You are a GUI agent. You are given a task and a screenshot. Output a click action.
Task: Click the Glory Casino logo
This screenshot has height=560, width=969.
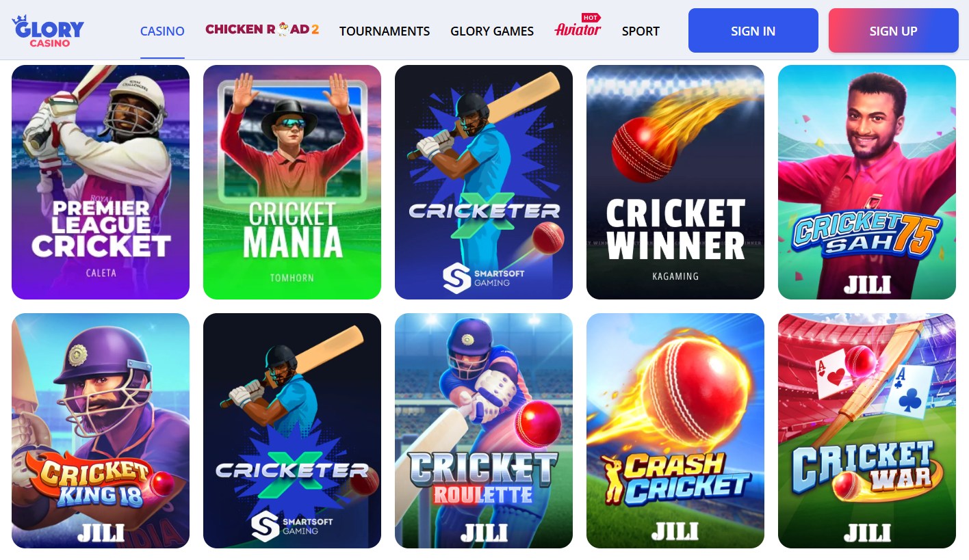[48, 31]
